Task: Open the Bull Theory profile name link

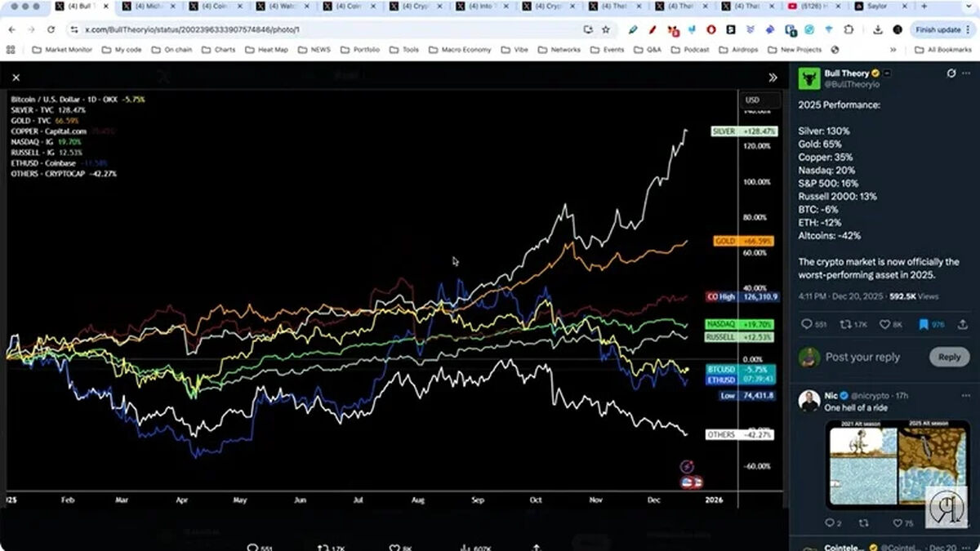Action: coord(846,73)
